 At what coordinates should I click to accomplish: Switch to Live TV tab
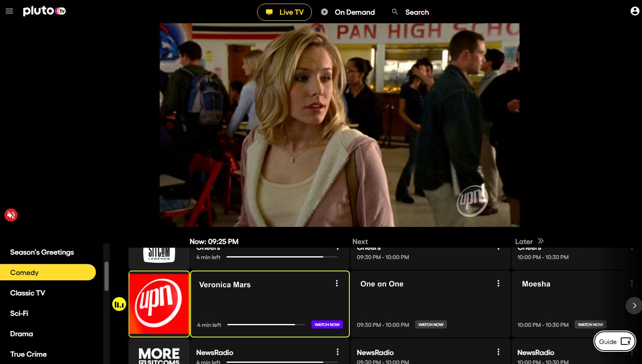pos(284,12)
